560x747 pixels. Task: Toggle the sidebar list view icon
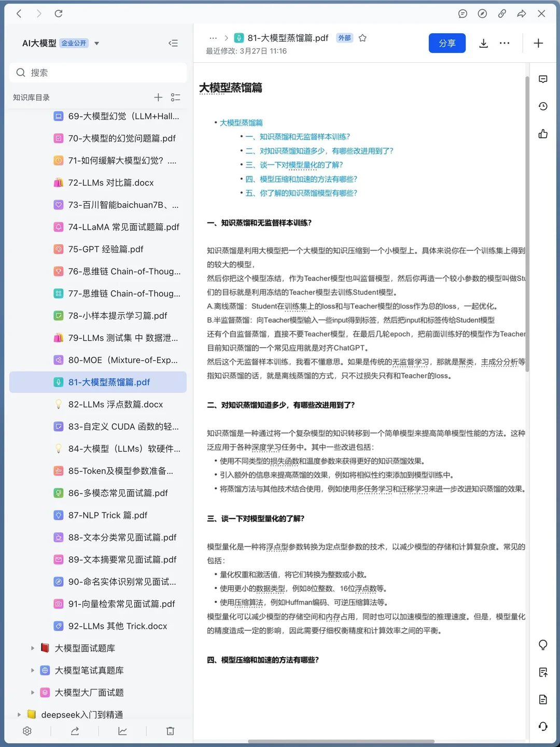tap(176, 97)
